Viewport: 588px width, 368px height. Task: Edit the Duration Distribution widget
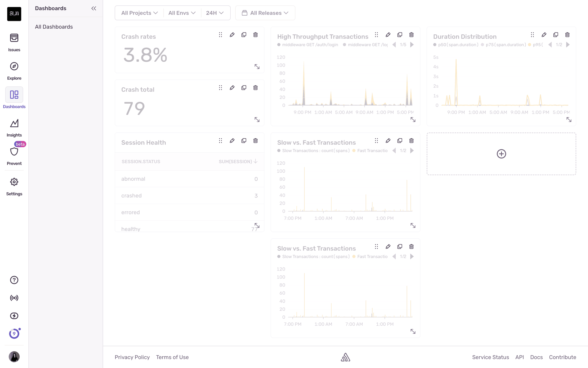[x=544, y=35]
